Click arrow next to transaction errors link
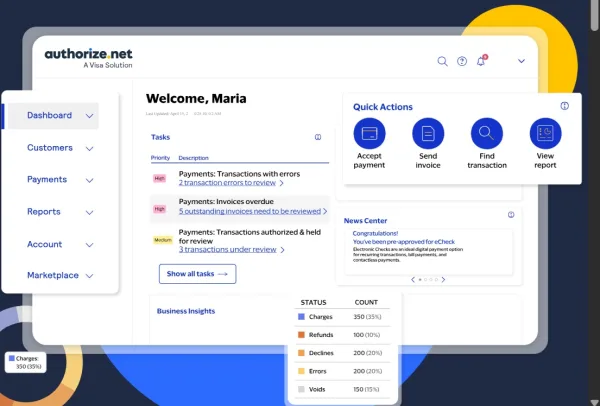Viewport: 600px width, 406px height. pos(282,183)
